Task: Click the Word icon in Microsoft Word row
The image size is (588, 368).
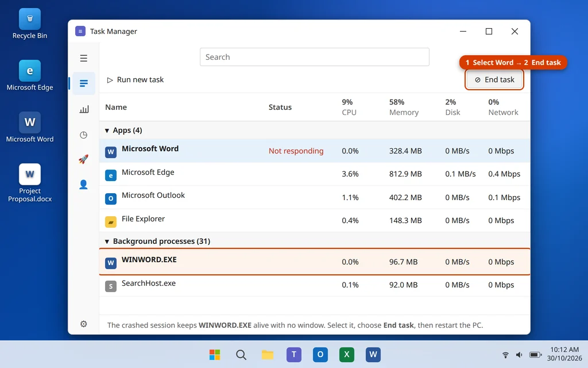Action: [x=111, y=152]
